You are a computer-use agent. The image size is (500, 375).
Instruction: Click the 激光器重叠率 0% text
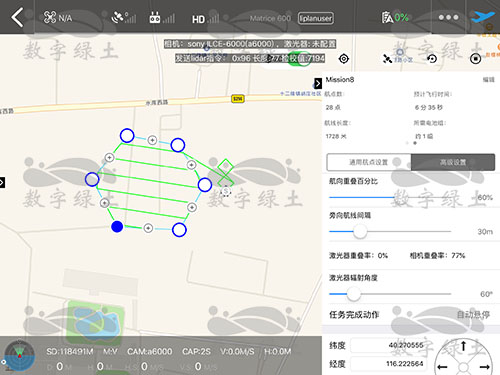point(359,256)
